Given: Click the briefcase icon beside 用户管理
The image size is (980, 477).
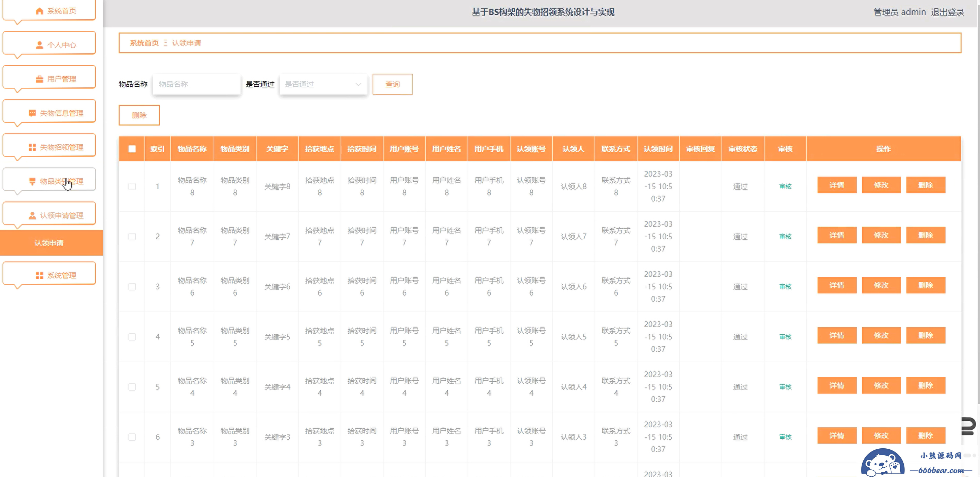Looking at the screenshot, I should click(x=40, y=79).
